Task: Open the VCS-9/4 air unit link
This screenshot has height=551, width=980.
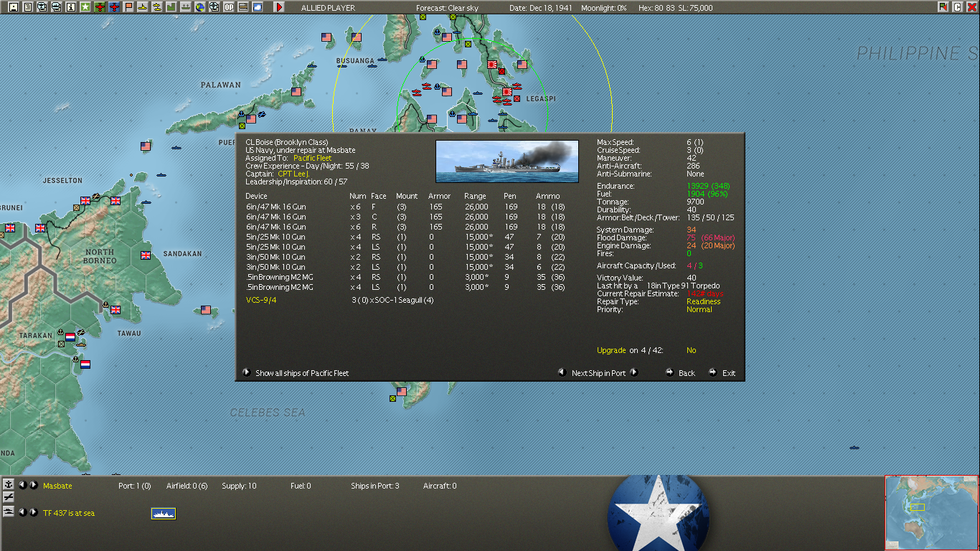Action: [x=261, y=300]
